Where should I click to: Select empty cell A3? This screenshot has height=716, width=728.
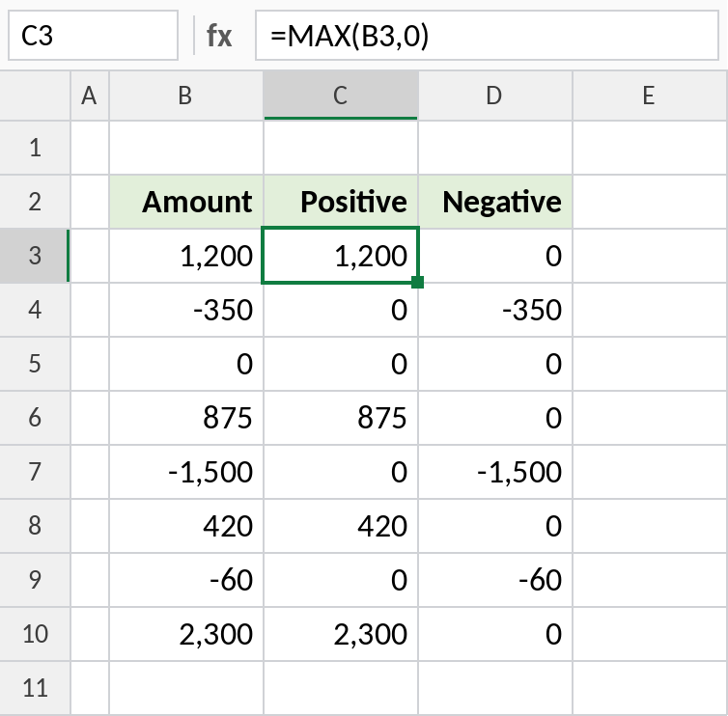(x=90, y=256)
